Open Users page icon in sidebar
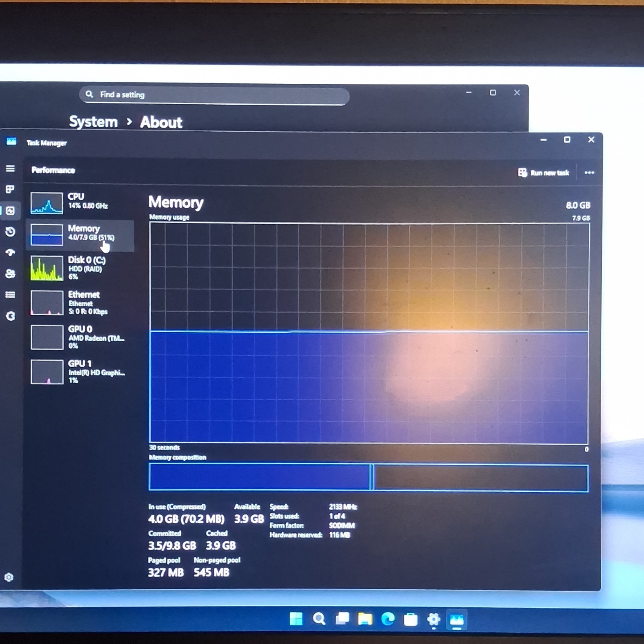The height and width of the screenshot is (644, 644). click(x=10, y=274)
